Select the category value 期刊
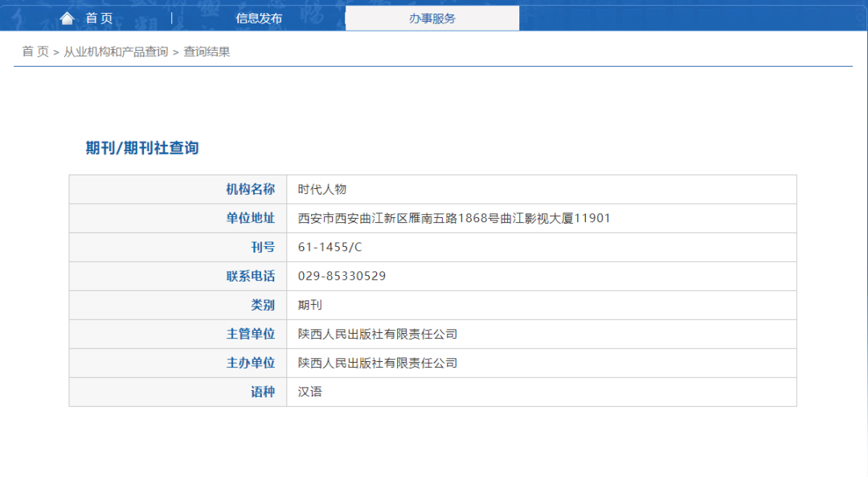The width and height of the screenshot is (868, 477). [x=310, y=305]
